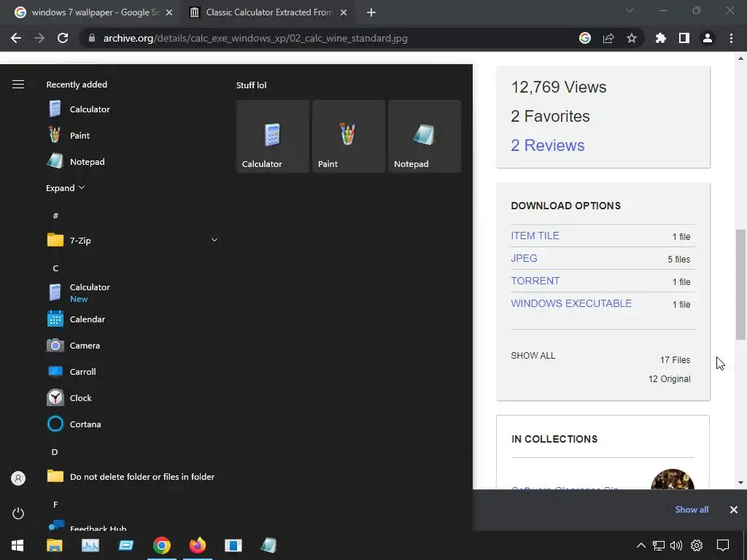Open 'Do not delete folder or files' folder
This screenshot has height=560, width=747.
click(x=133, y=476)
